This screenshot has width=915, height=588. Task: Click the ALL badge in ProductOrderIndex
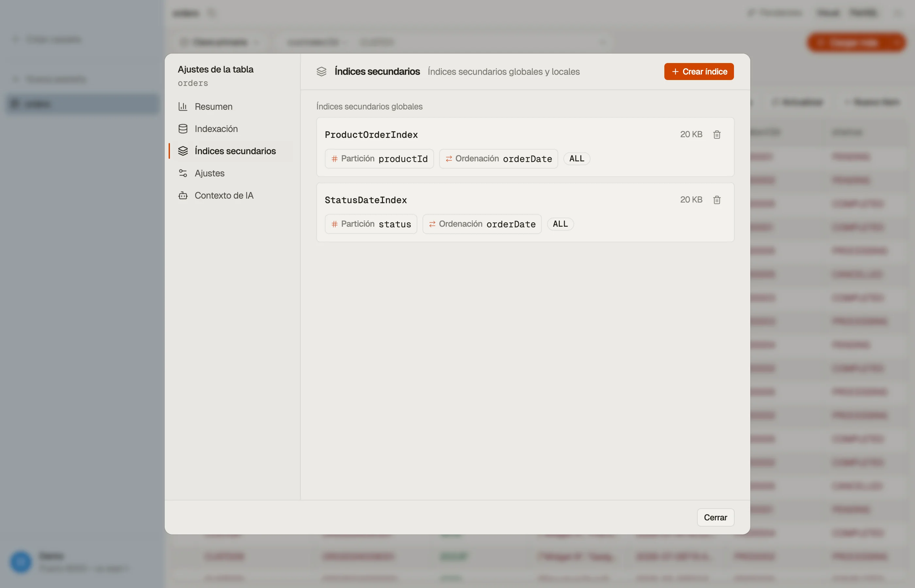(x=577, y=158)
